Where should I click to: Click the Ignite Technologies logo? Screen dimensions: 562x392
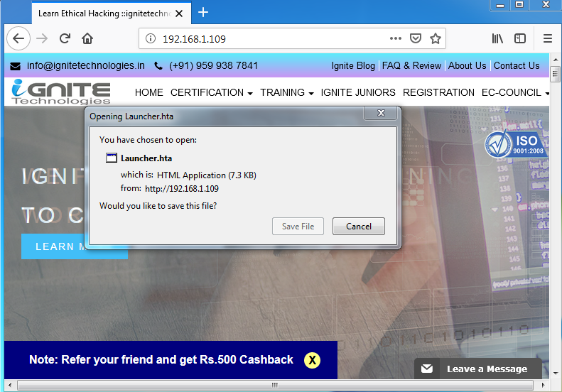click(x=60, y=92)
